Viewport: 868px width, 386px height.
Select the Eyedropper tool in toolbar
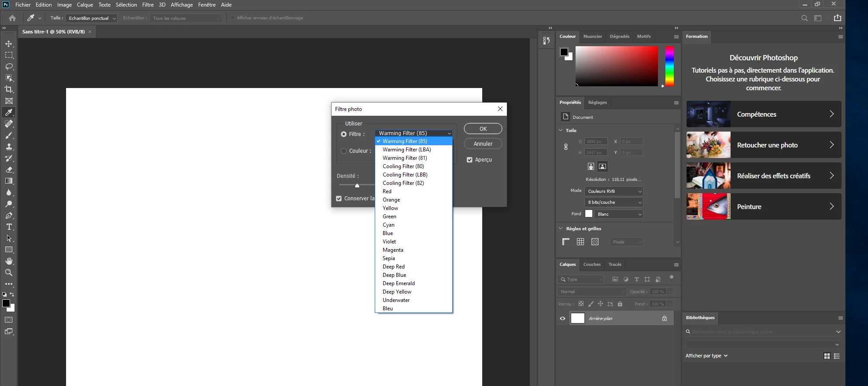point(9,112)
